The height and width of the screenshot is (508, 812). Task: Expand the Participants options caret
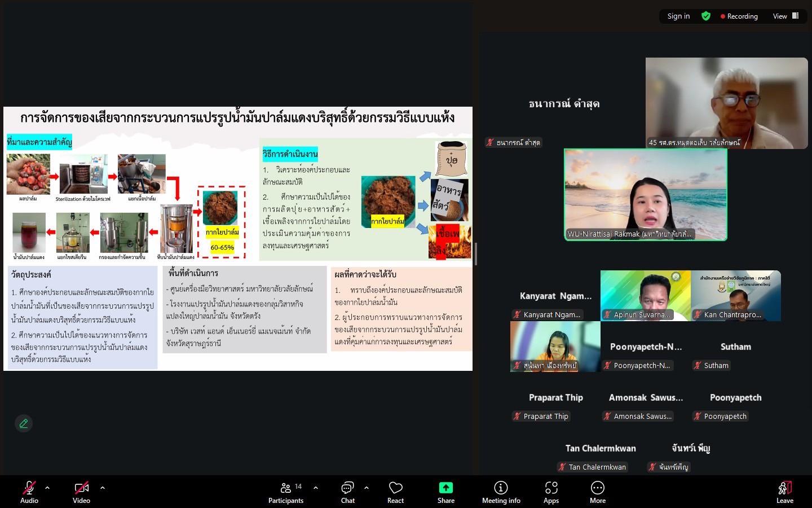[x=315, y=488]
